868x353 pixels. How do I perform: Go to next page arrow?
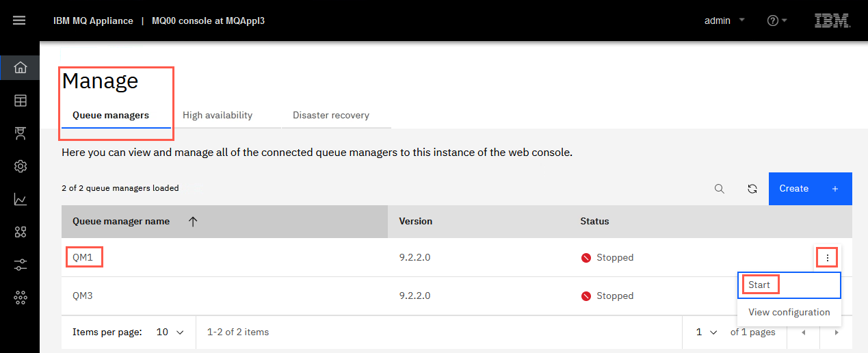[x=836, y=332]
